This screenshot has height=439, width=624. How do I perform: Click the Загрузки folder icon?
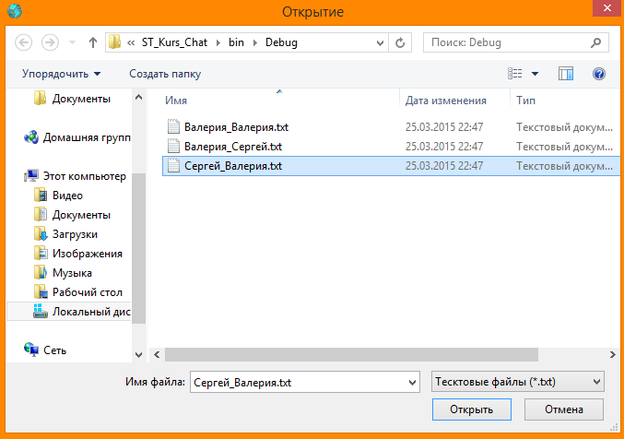(x=41, y=234)
